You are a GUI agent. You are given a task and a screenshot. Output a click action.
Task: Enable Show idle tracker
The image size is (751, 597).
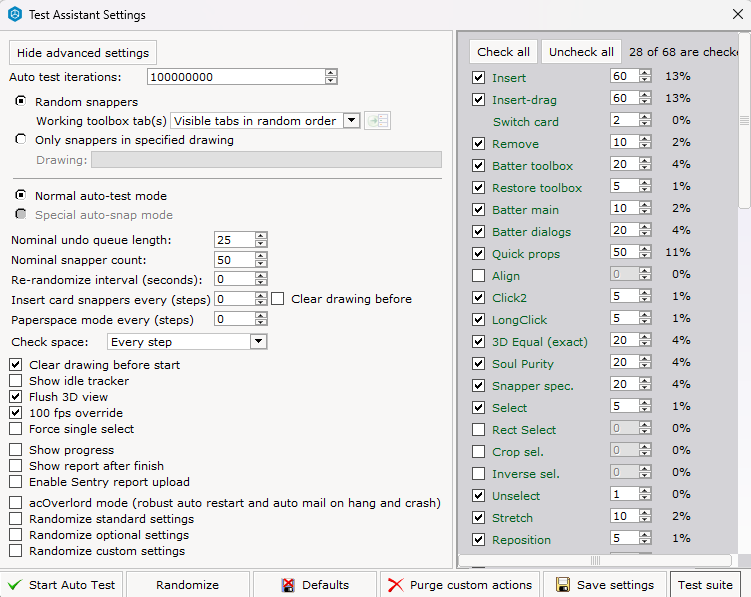[15, 380]
